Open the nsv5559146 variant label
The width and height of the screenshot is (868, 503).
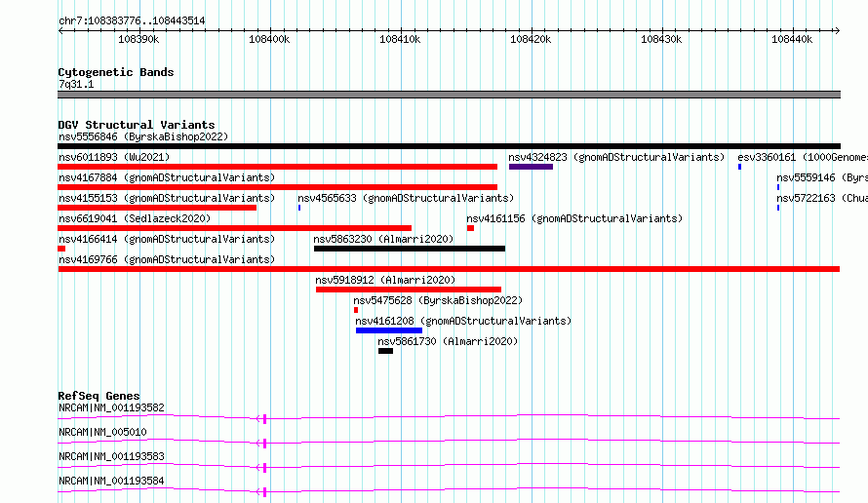[x=822, y=177]
